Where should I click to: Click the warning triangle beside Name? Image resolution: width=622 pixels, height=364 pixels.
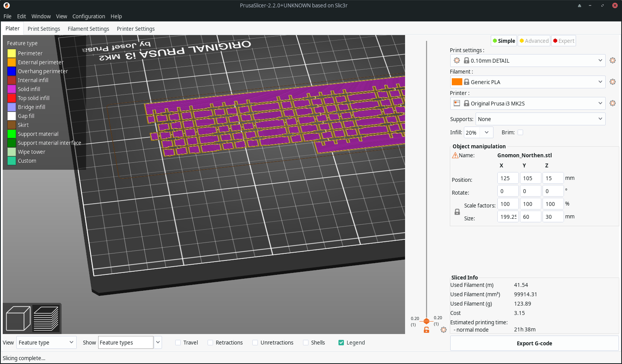455,155
